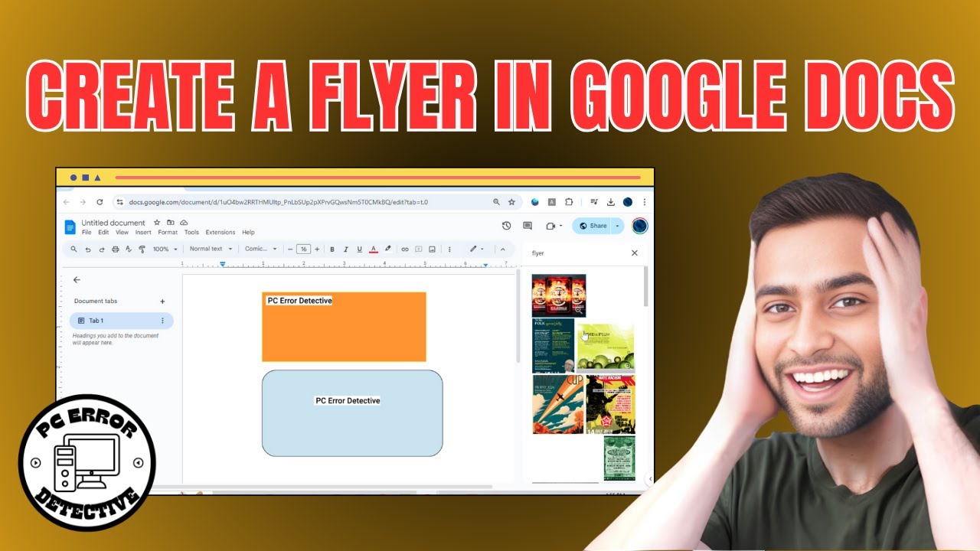Star the Untitled document

coord(157,223)
